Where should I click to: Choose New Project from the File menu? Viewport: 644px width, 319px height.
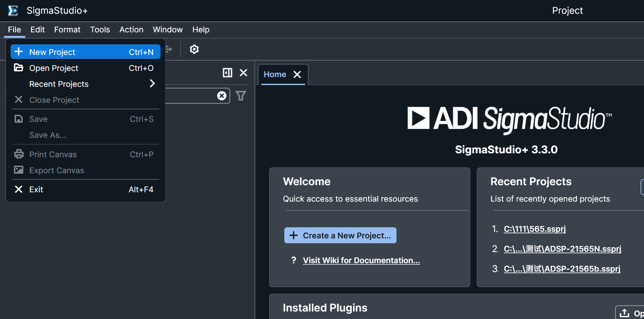point(86,52)
